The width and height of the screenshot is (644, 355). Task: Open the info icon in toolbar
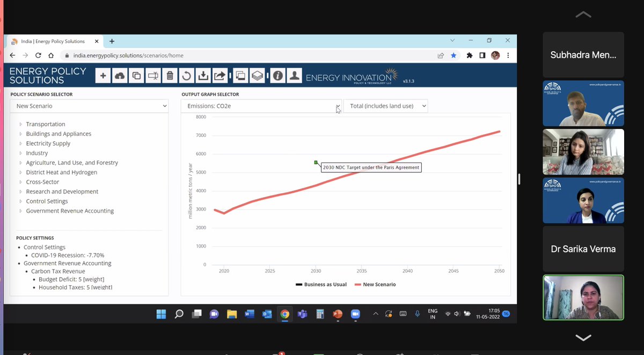tap(277, 76)
